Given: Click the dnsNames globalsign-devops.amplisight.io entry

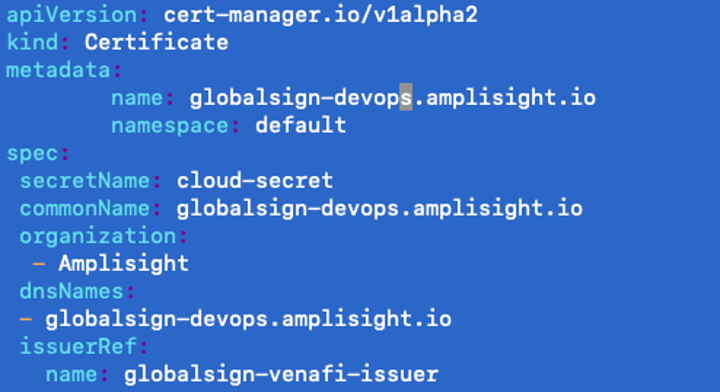Looking at the screenshot, I should (248, 319).
